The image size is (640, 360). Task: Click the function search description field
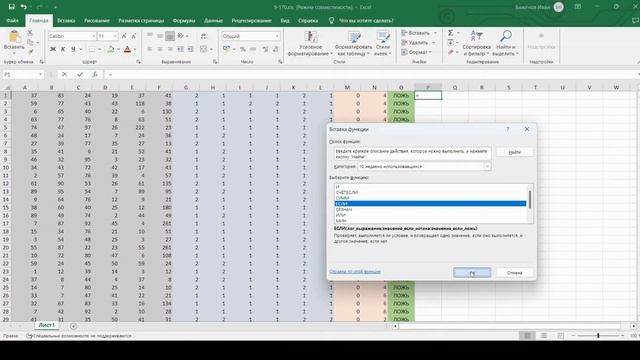coord(412,153)
